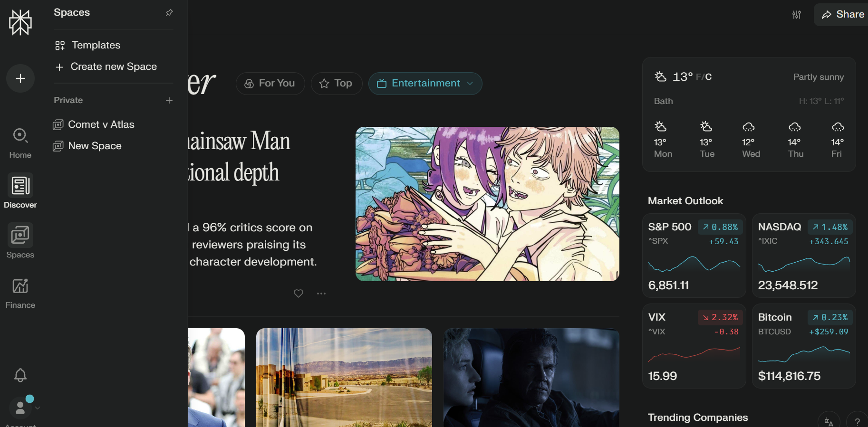Open the New Space entry
Image resolution: width=868 pixels, height=427 pixels.
point(87,146)
